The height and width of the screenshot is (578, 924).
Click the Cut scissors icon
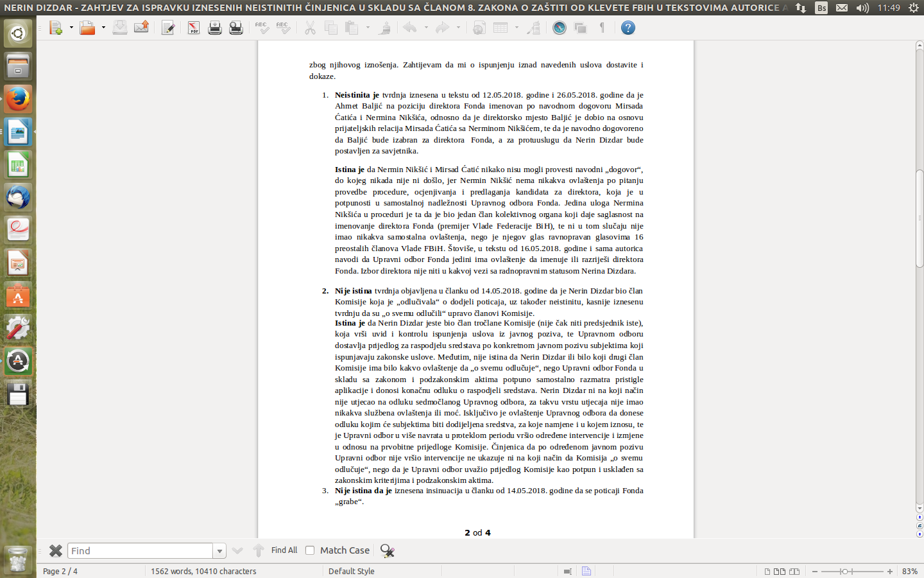coord(310,28)
